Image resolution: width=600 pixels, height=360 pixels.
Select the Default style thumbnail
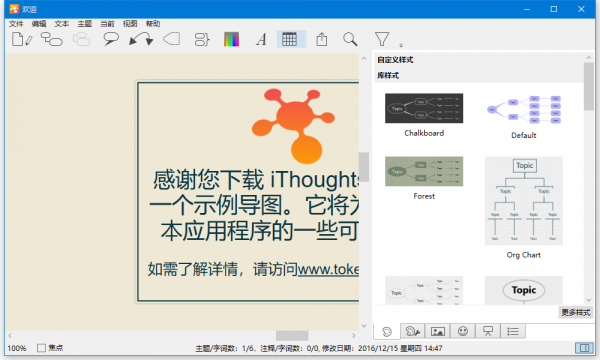[523, 110]
